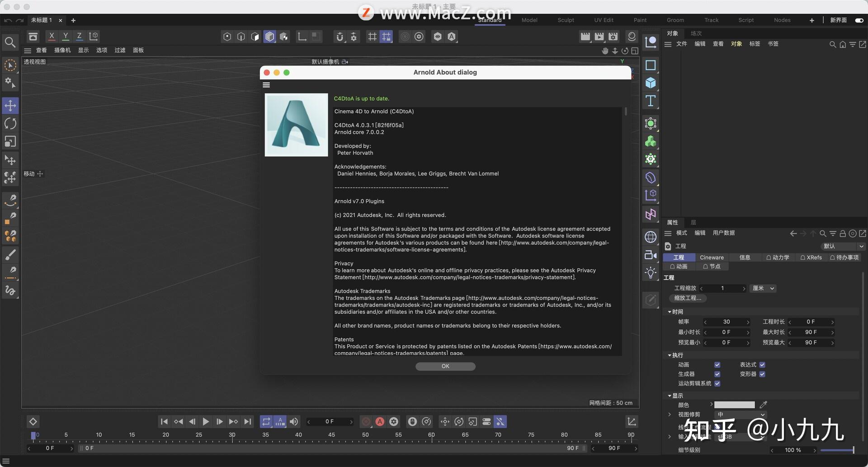This screenshot has height=467, width=868.
Task: Click the Rectangle spline icon in right toolbar
Action: tap(651, 65)
